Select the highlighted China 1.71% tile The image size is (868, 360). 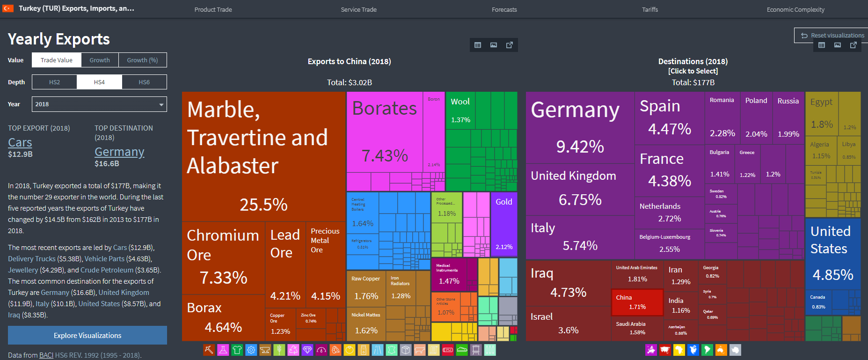pos(637,302)
